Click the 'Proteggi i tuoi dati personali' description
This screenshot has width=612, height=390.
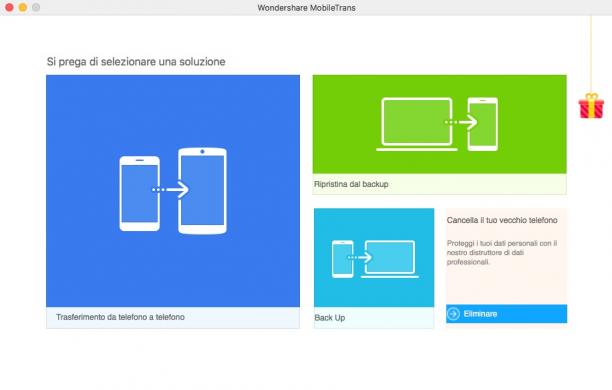502,253
